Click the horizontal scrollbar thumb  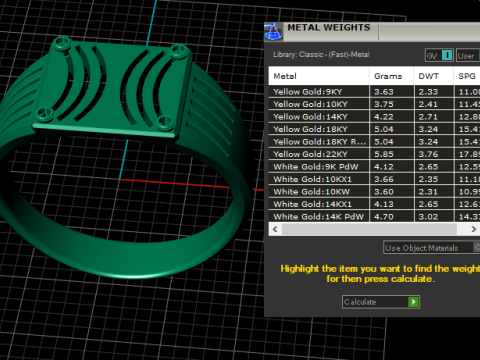tap(369, 229)
